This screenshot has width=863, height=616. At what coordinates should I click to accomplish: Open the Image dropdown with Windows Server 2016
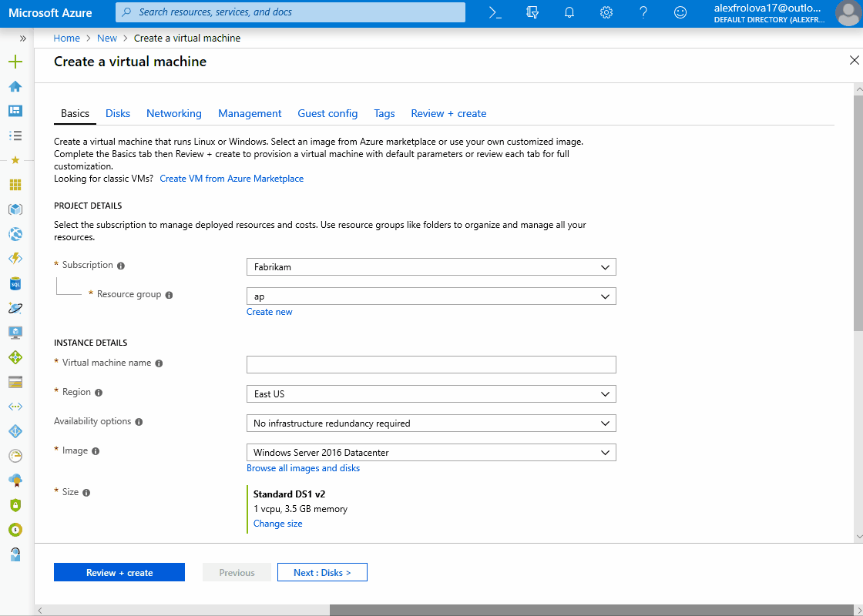click(431, 453)
